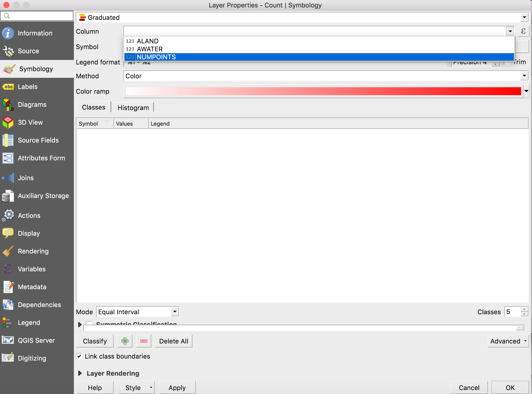
Task: Enable the Symmetric Classification checkbox
Action: tap(89, 323)
